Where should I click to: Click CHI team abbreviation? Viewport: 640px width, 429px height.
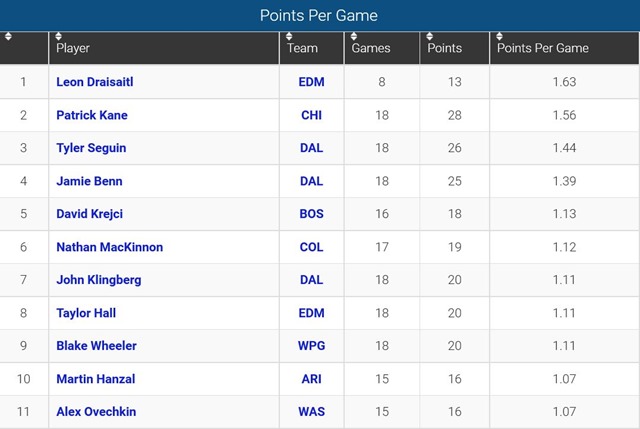click(311, 115)
